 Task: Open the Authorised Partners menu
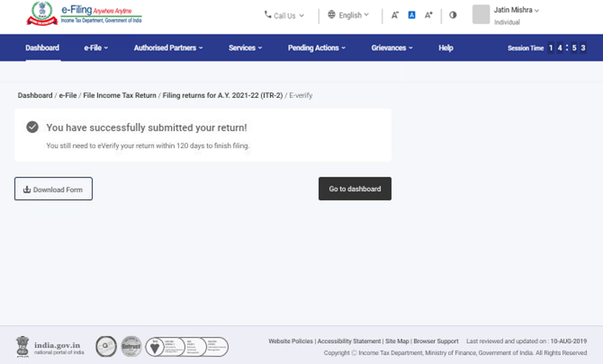coord(168,48)
